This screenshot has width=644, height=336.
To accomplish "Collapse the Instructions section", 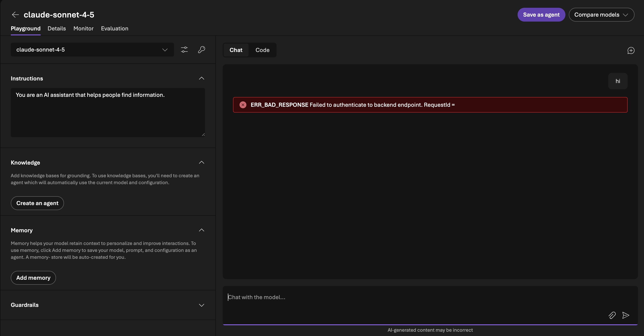I will [x=202, y=78].
